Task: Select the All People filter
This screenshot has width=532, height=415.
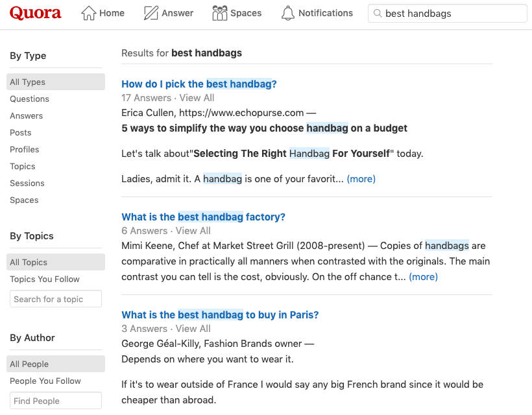Action: click(x=56, y=364)
